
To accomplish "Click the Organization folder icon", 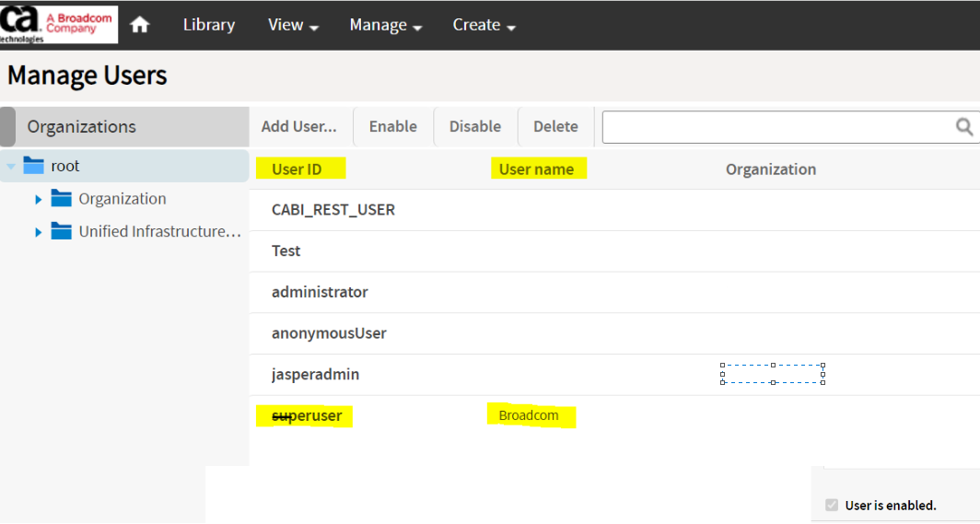I will (x=62, y=199).
